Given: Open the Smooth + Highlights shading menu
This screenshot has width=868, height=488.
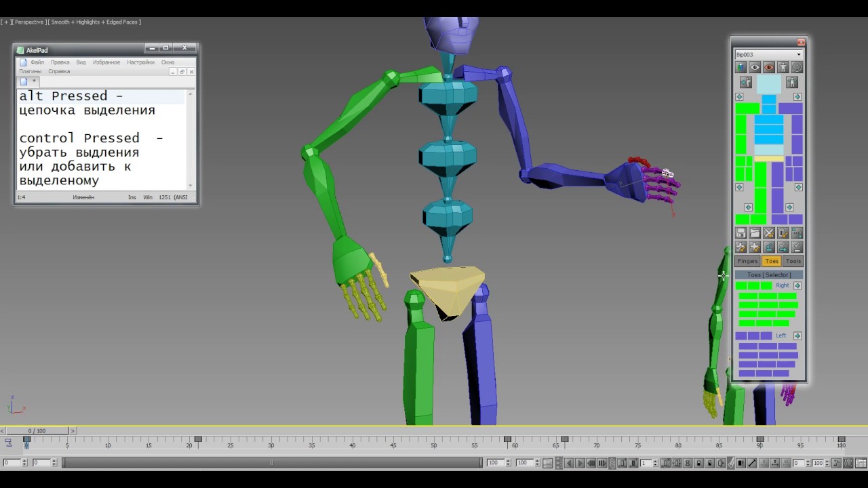Looking at the screenshot, I should coord(96,22).
